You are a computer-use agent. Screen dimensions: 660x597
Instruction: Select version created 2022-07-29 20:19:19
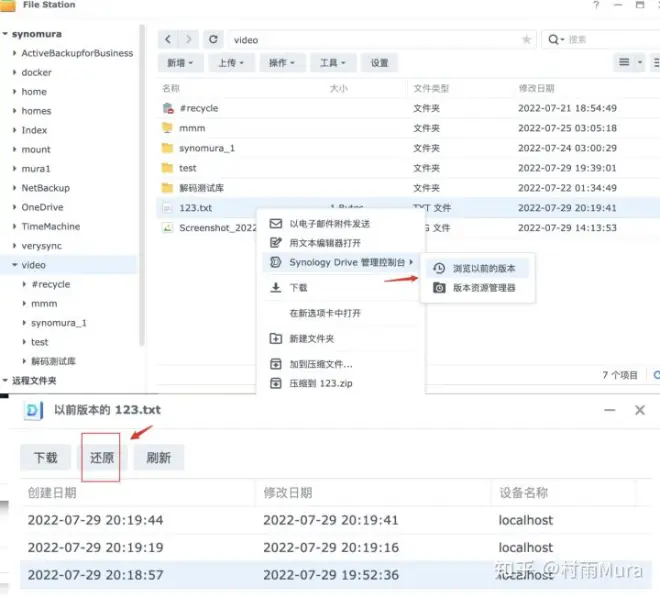pyautogui.click(x=335, y=547)
